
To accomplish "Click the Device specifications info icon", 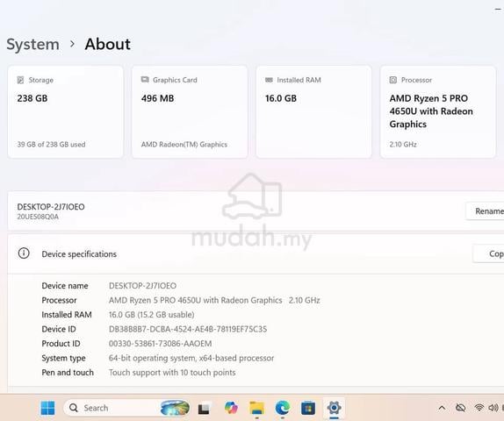I will tap(24, 253).
